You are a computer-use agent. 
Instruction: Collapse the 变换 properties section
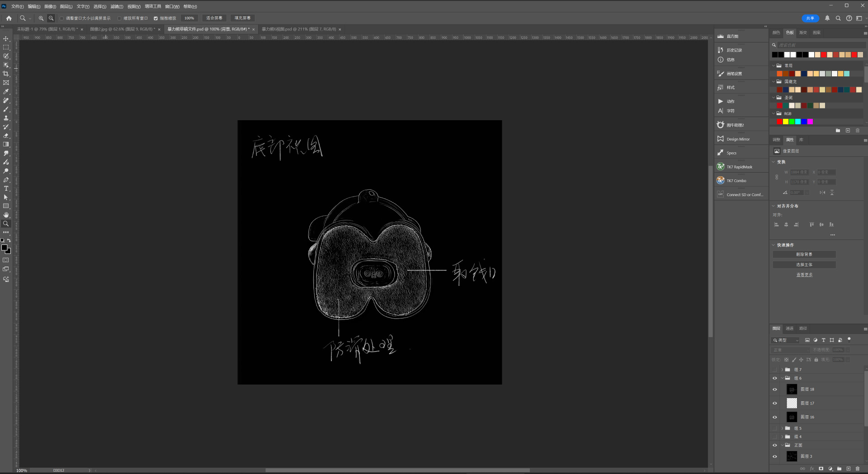[773, 162]
